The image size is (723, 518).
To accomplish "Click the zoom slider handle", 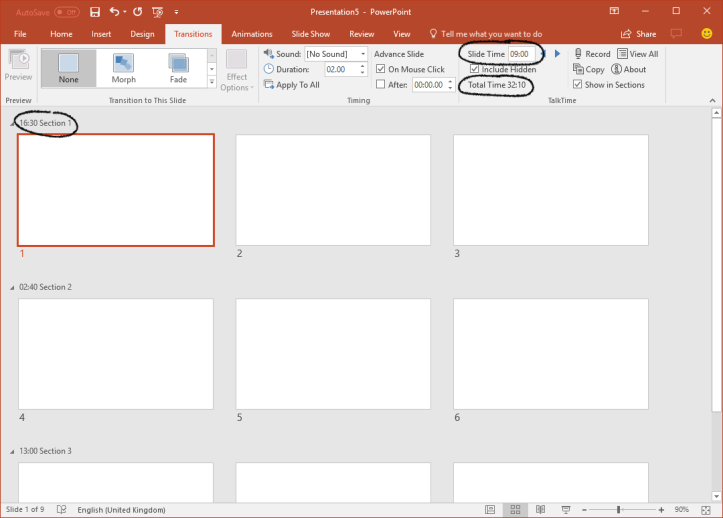I will tap(619, 509).
